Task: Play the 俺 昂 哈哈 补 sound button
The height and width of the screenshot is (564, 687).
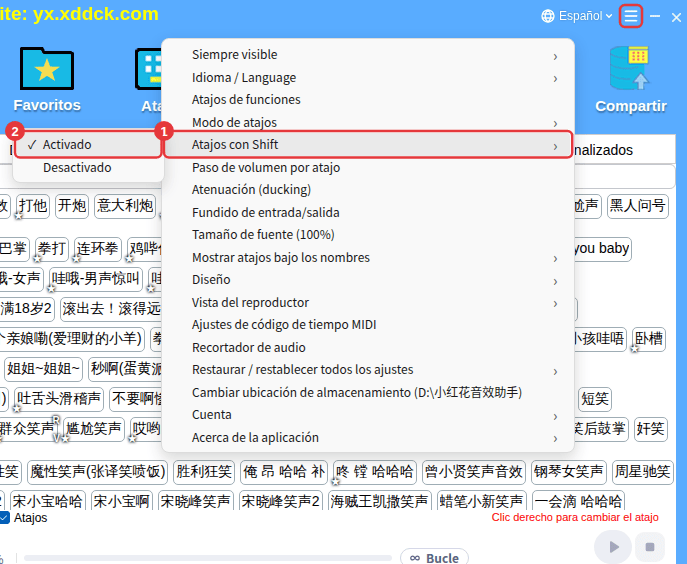Action: (x=284, y=472)
